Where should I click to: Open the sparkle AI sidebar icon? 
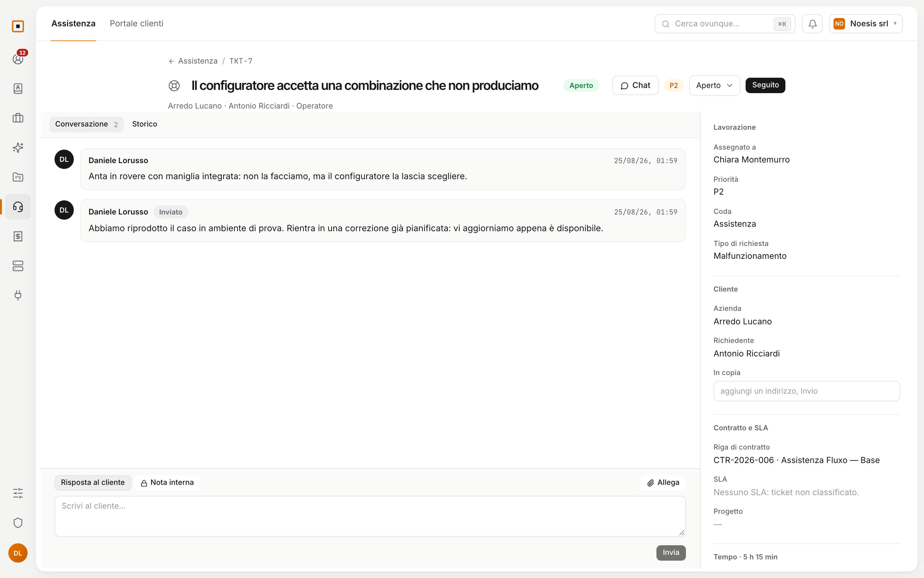[18, 148]
